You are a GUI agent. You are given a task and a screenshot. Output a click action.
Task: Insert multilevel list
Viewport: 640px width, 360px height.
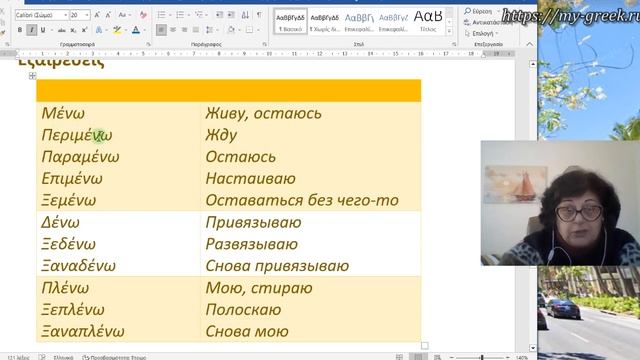click(198, 15)
